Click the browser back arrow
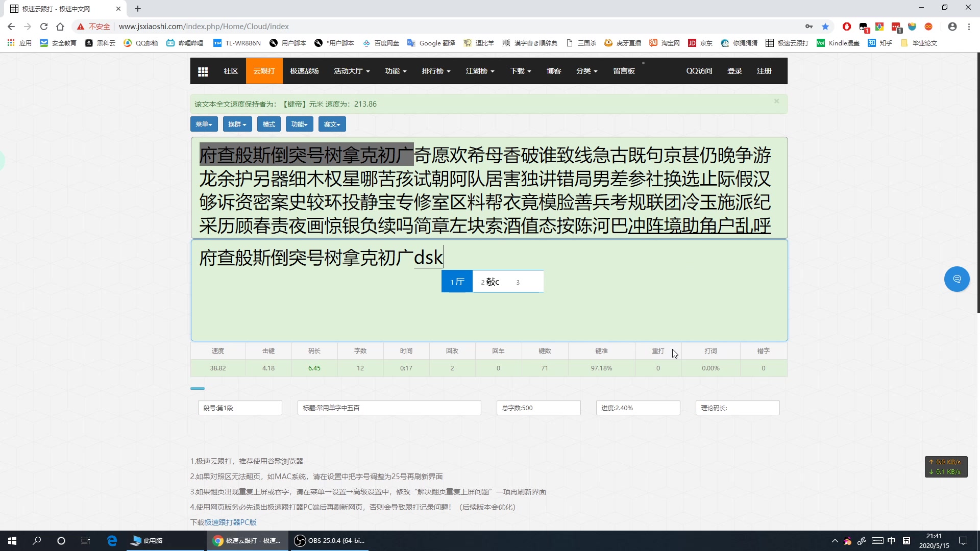Image resolution: width=980 pixels, height=551 pixels. point(11,27)
